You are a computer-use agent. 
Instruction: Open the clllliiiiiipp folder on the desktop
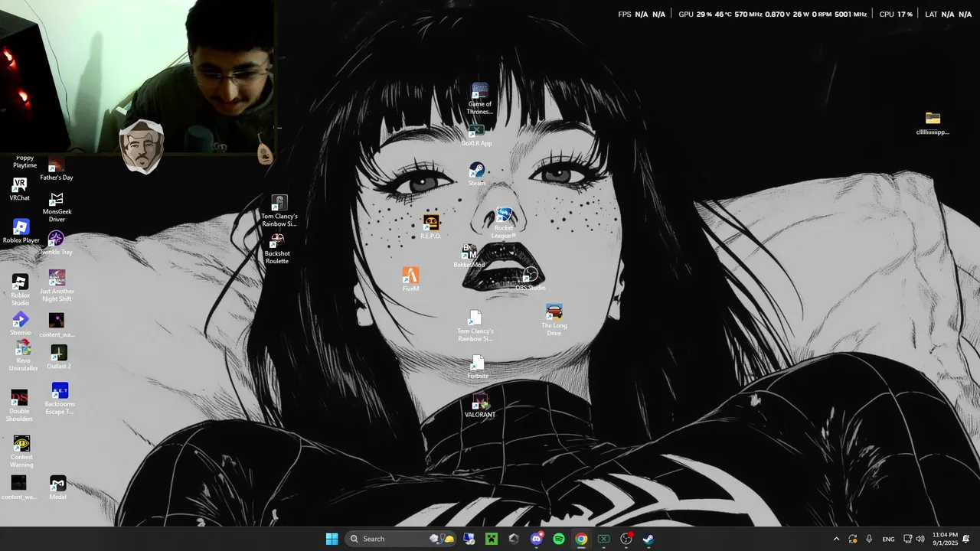[933, 123]
